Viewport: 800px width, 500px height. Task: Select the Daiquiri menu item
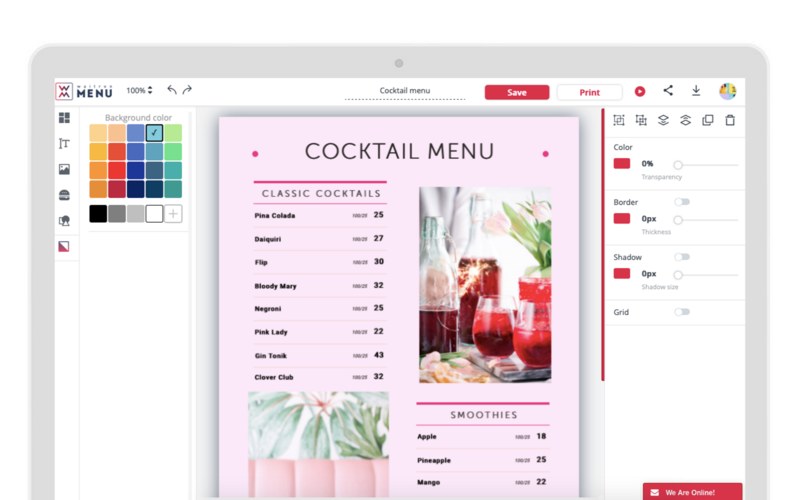point(320,239)
